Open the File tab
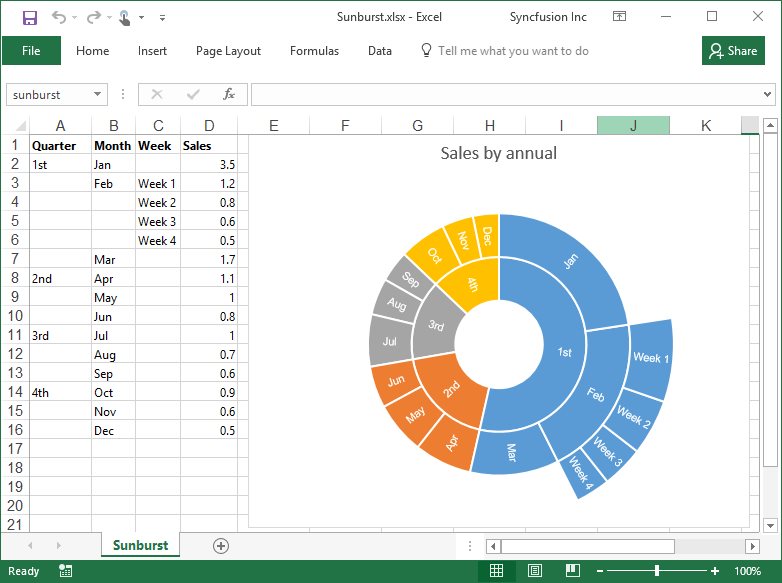782x583 pixels. click(31, 50)
